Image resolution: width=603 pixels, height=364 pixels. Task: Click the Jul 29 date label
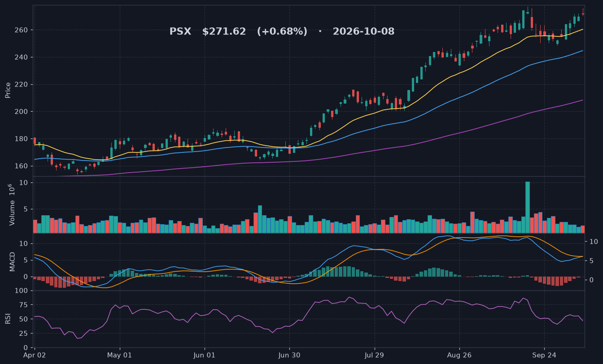point(374,355)
